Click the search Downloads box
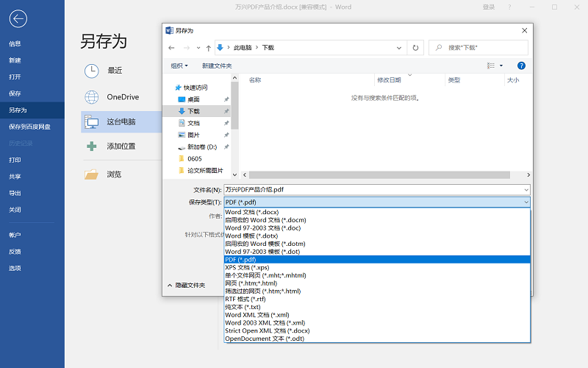 478,48
